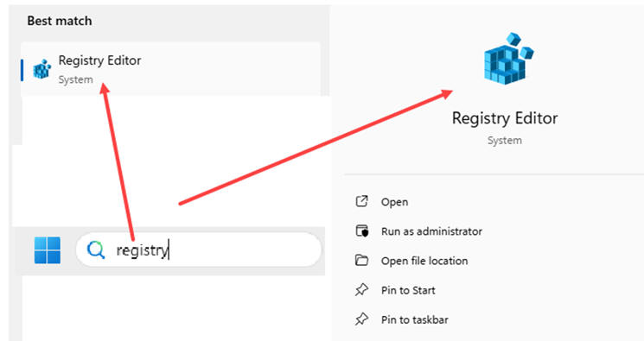The height and width of the screenshot is (341, 644).
Task: Click the Open arrow-box icon
Action: click(x=362, y=201)
